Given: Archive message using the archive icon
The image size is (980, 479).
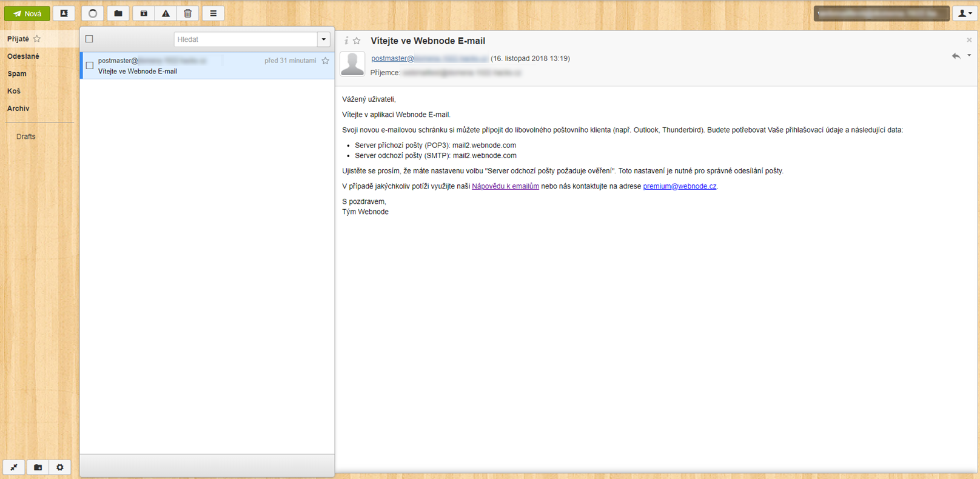Looking at the screenshot, I should click(x=144, y=13).
